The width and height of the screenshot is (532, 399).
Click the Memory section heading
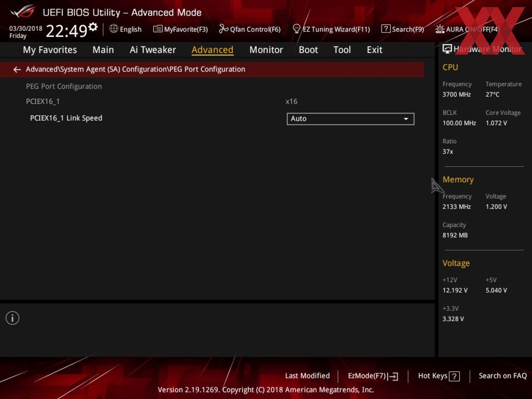(x=458, y=180)
